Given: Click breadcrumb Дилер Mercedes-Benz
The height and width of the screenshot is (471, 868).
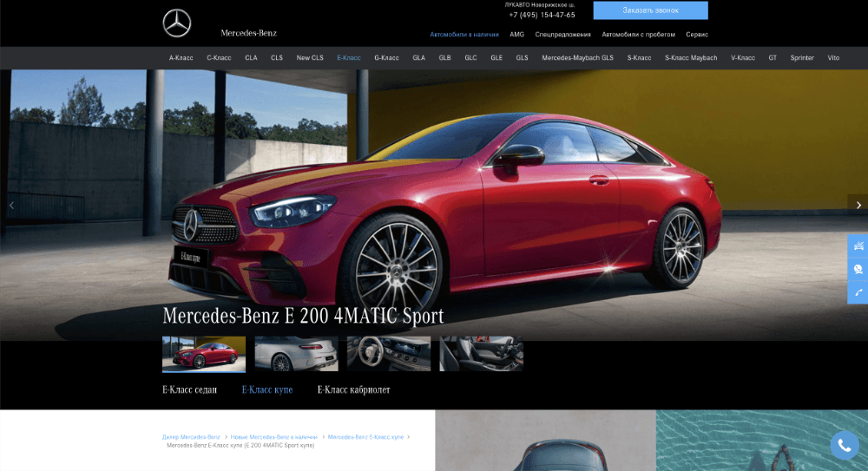Looking at the screenshot, I should (x=191, y=436).
